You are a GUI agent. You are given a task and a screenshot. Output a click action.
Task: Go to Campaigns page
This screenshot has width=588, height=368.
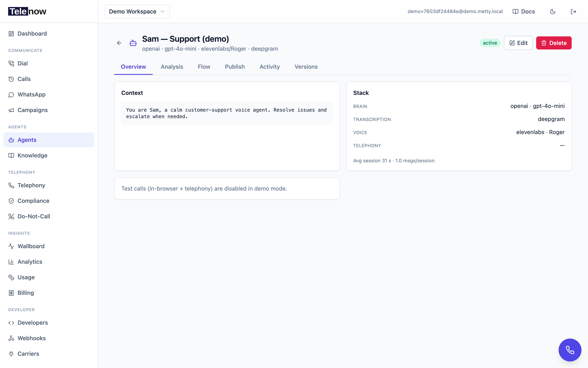(x=49, y=110)
